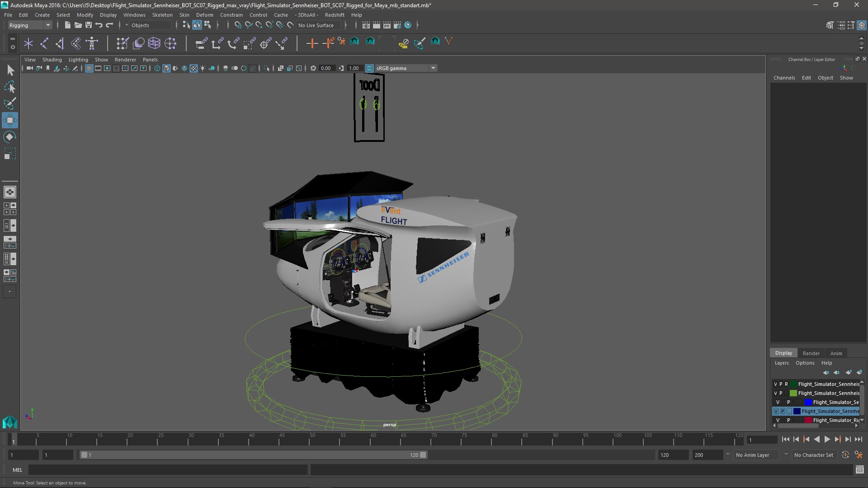
Task: Click play forwards button
Action: tap(827, 439)
